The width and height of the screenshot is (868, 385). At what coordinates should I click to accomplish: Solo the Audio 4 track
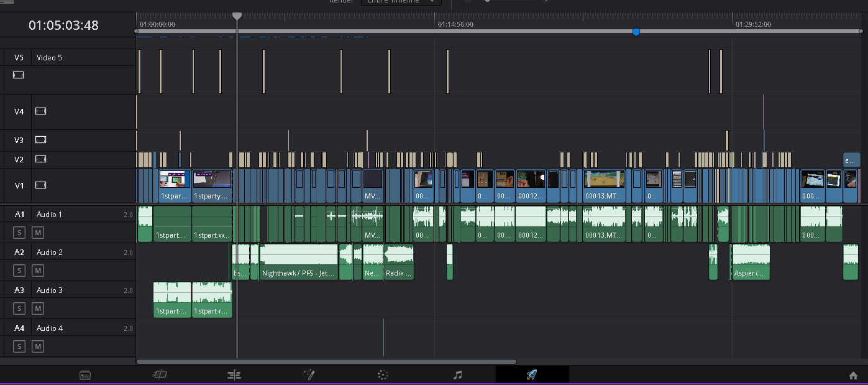(x=19, y=346)
